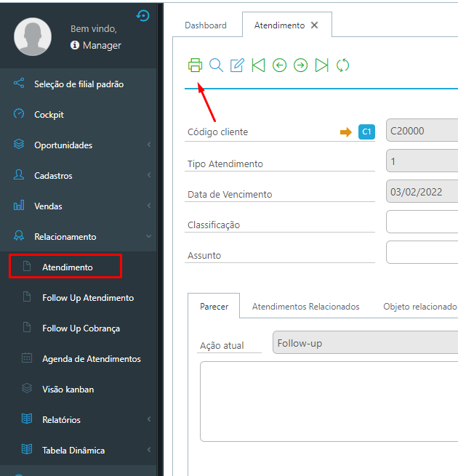This screenshot has width=458, height=476.
Task: Switch to the Dashboard tab
Action: coord(206,25)
